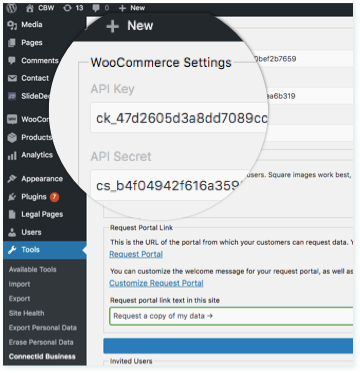Viewport: 360px width, 373px height.
Task: Click the Products box icon
Action: coord(12,137)
